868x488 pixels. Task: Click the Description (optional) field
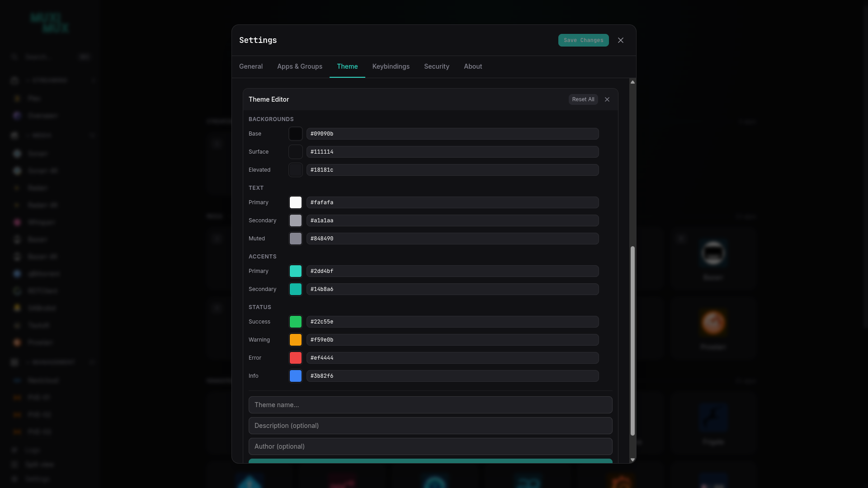pyautogui.click(x=430, y=426)
